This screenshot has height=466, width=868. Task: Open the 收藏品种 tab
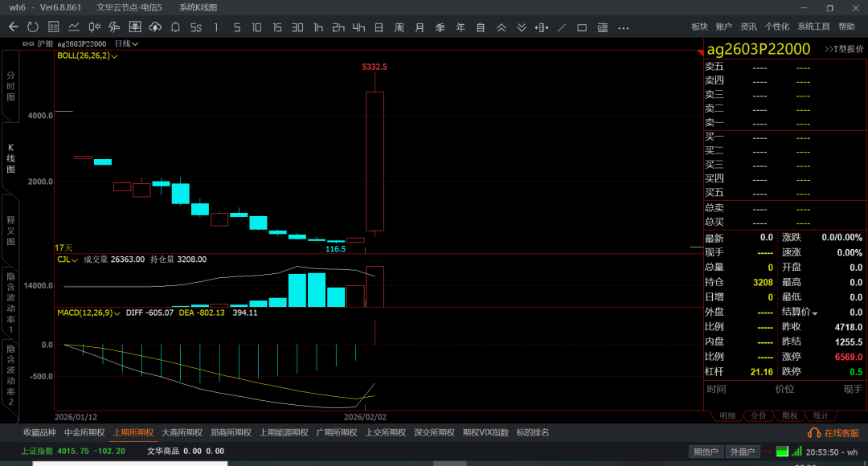tap(39, 433)
